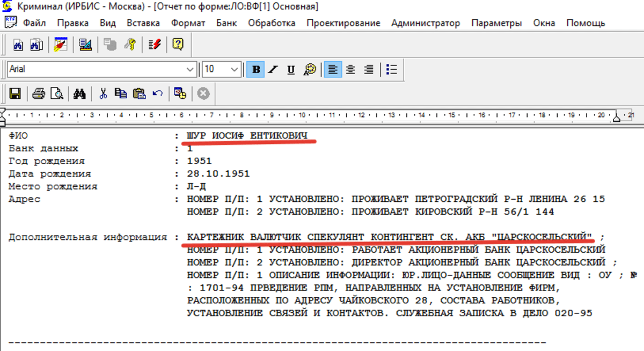Open the Вид menu

coord(108,23)
